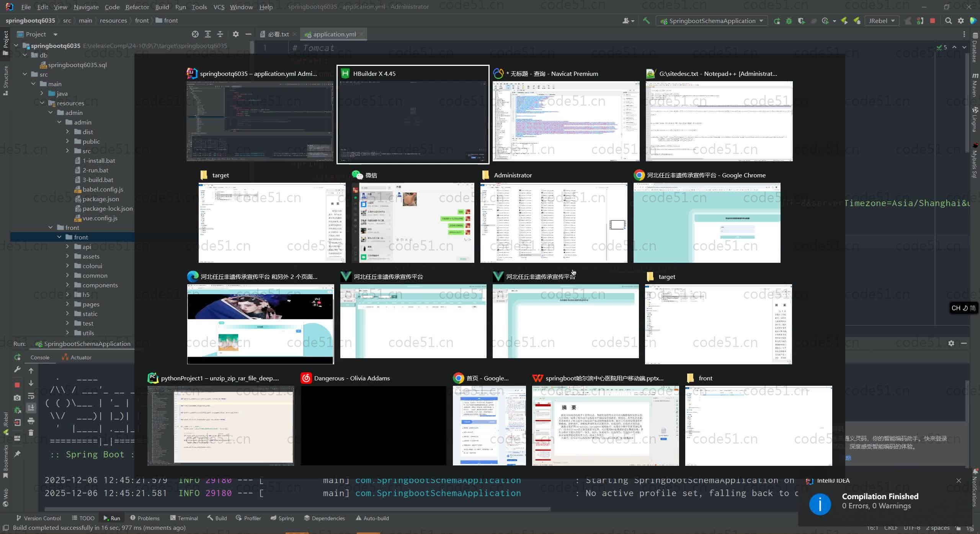Toggle soft-wrap in the Run console
980x534 pixels.
click(31, 396)
